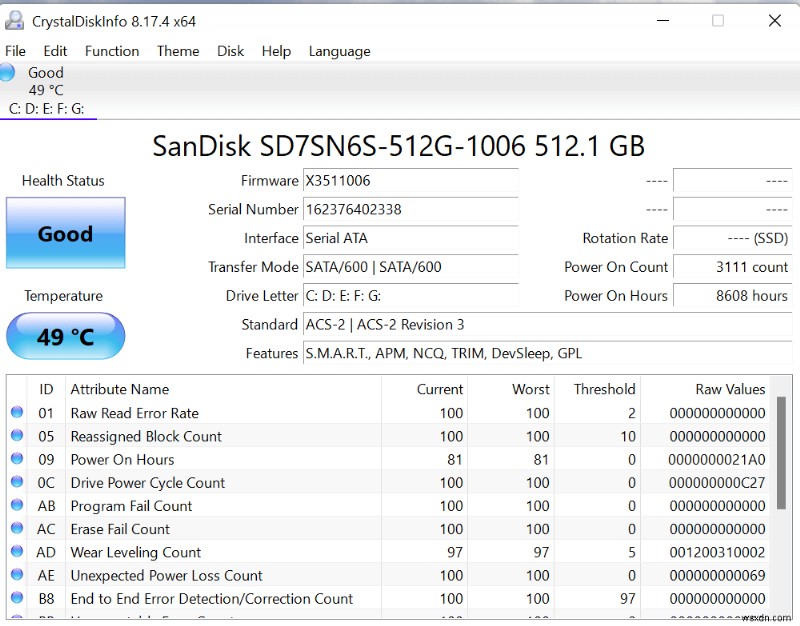The height and width of the screenshot is (626, 800).
Task: Select the drive letter list C: D: E: F: G:
Action: (x=47, y=108)
